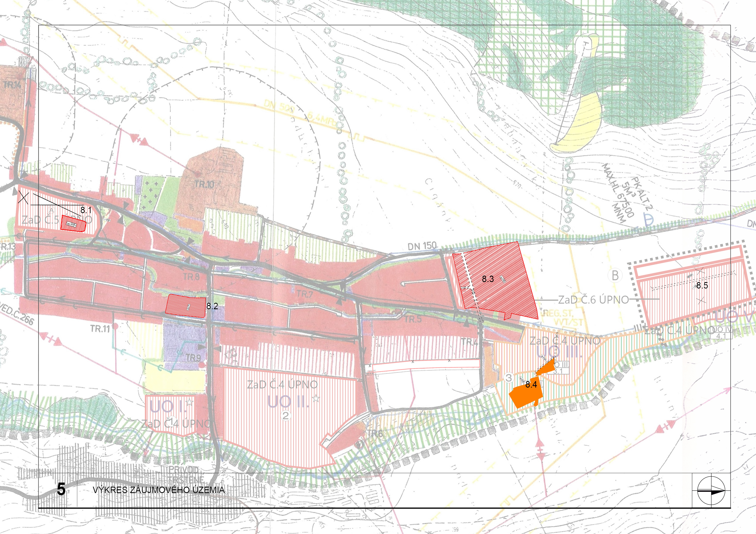Click the DN 150 pipeline label
756x534 pixels.
[x=422, y=246]
